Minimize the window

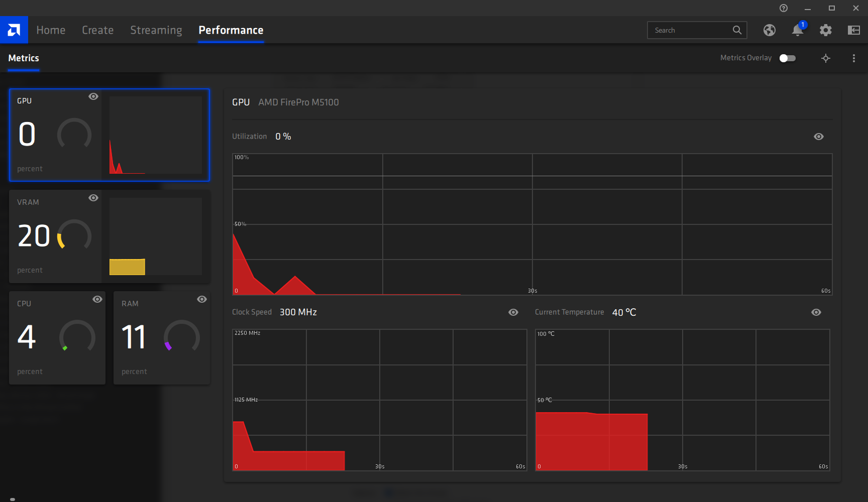coord(808,8)
